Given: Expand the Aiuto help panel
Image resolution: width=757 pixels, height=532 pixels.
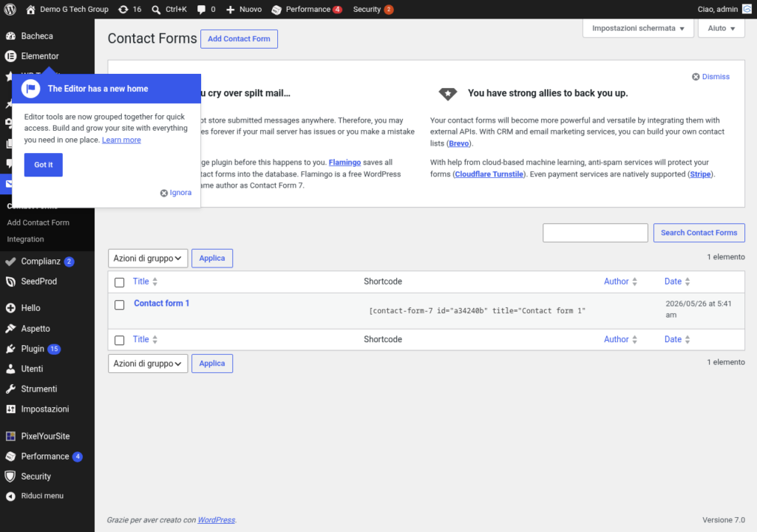Looking at the screenshot, I should [x=722, y=28].
